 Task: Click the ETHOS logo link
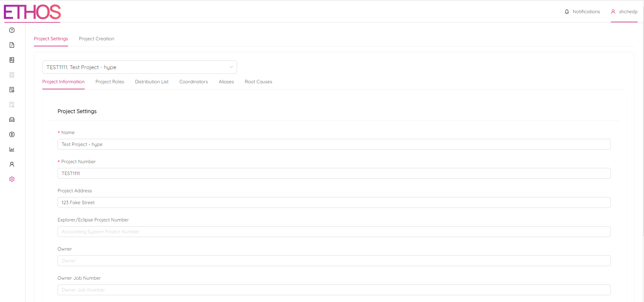tap(32, 12)
